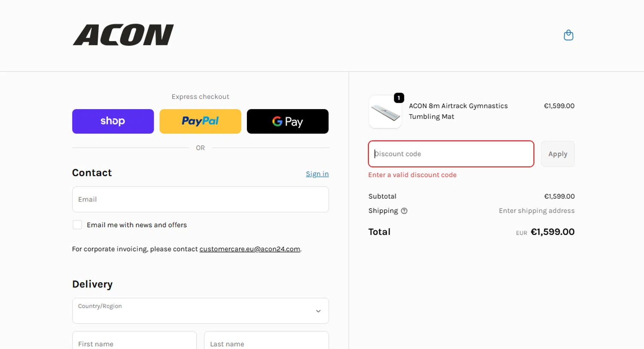Click into the Email input field
Image resolution: width=644 pixels, height=349 pixels.
[x=200, y=199]
